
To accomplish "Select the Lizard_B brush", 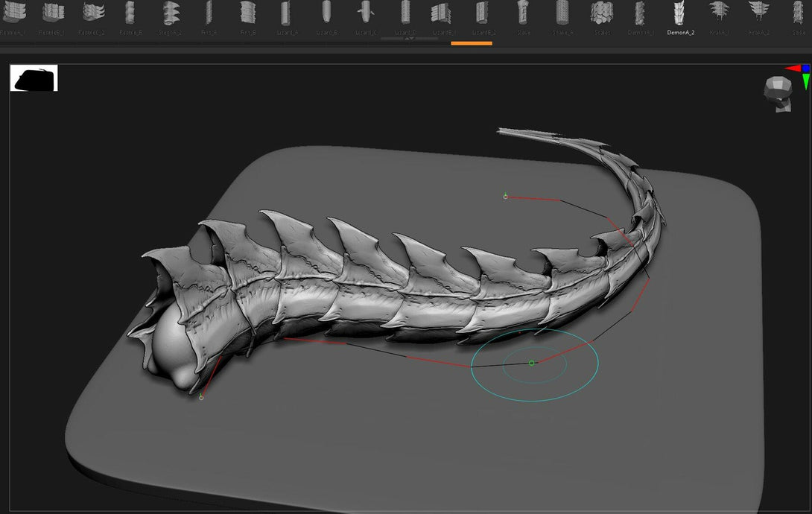I will click(326, 16).
